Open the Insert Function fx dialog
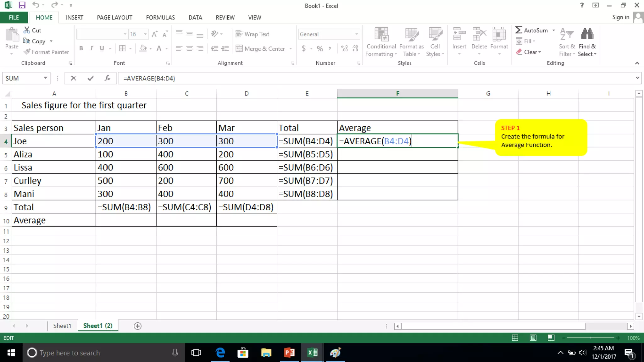Screen dimensions: 644x362 point(107,78)
